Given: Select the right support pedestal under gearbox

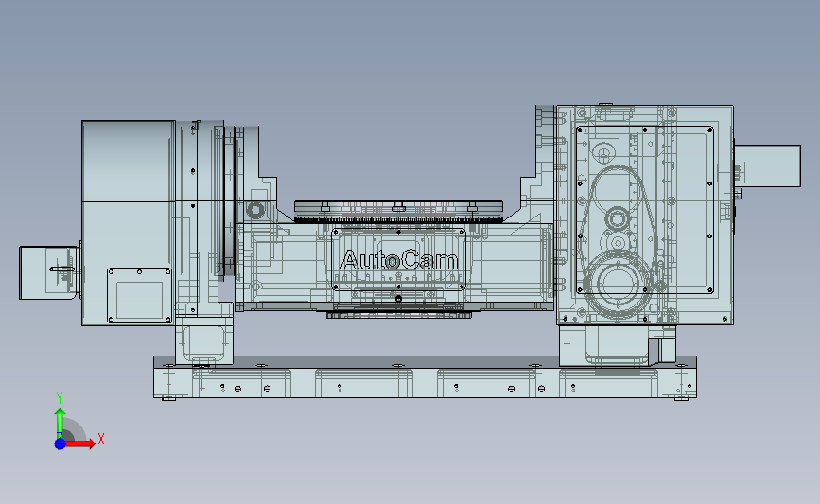Looking at the screenshot, I should tap(617, 345).
